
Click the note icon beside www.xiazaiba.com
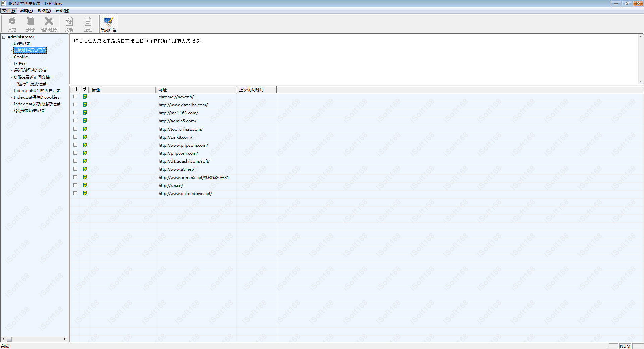point(85,105)
